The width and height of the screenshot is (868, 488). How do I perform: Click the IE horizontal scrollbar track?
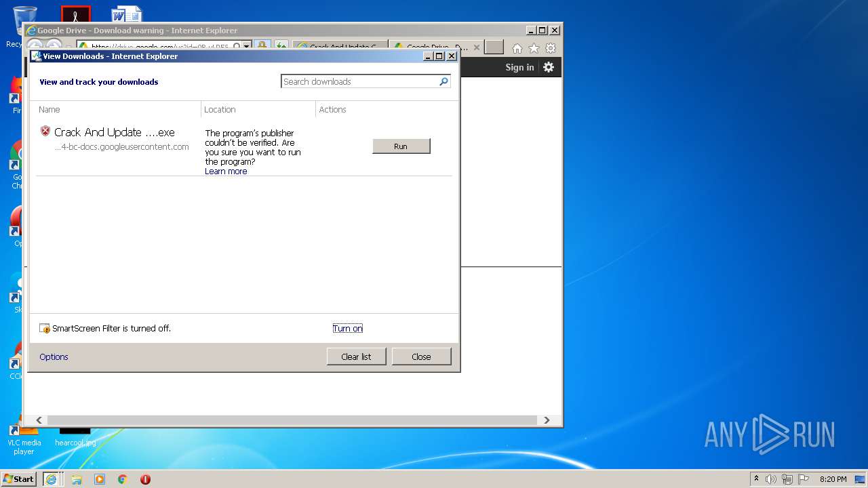click(293, 420)
